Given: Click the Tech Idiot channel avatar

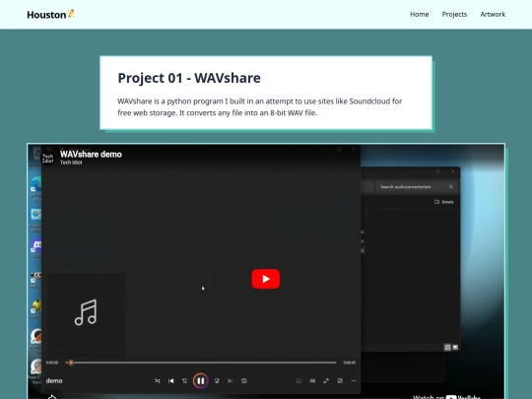Looking at the screenshot, I should pos(48,158).
